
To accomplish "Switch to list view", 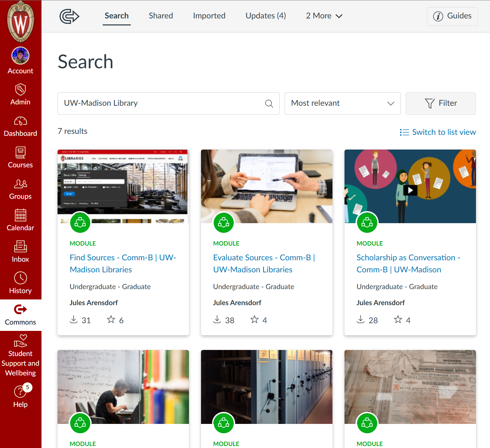I will (438, 132).
